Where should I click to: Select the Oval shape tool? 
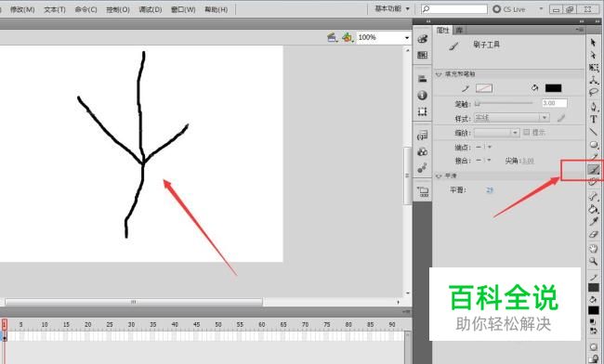594,145
